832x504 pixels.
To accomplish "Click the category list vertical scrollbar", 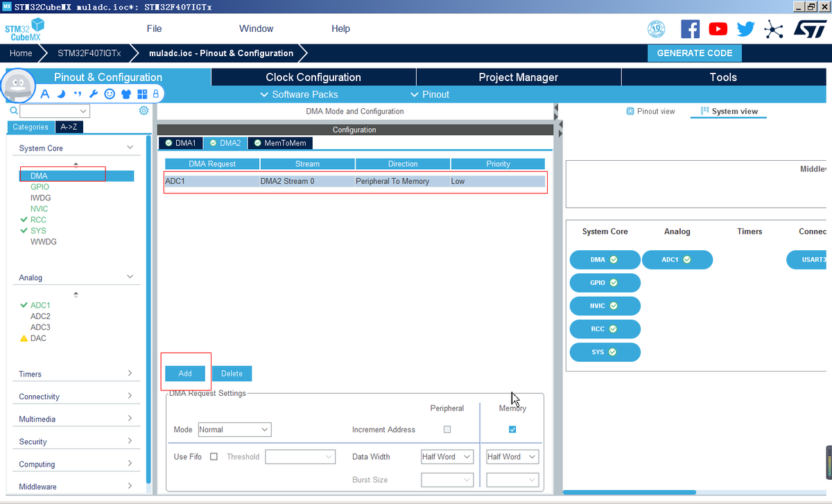I will click(x=148, y=309).
